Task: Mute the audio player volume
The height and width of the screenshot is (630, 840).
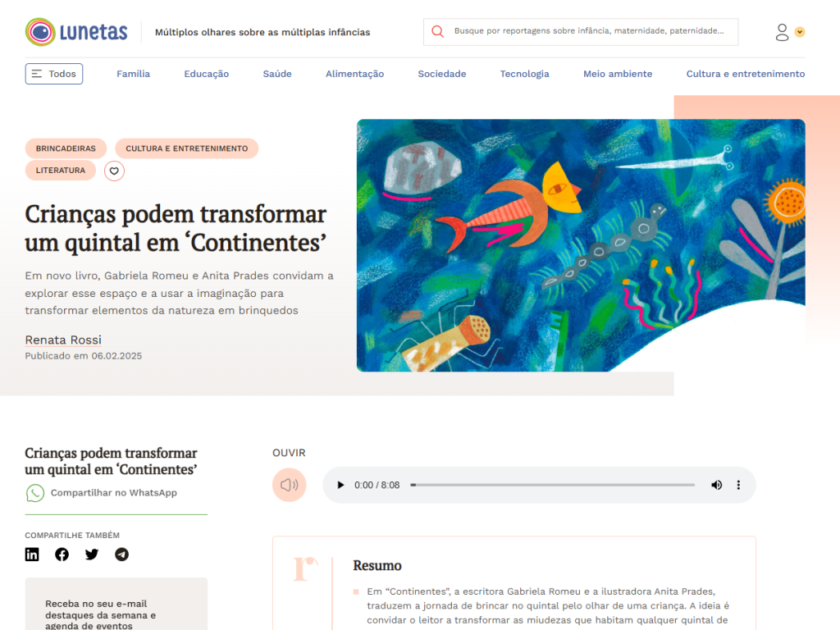Action: (716, 485)
